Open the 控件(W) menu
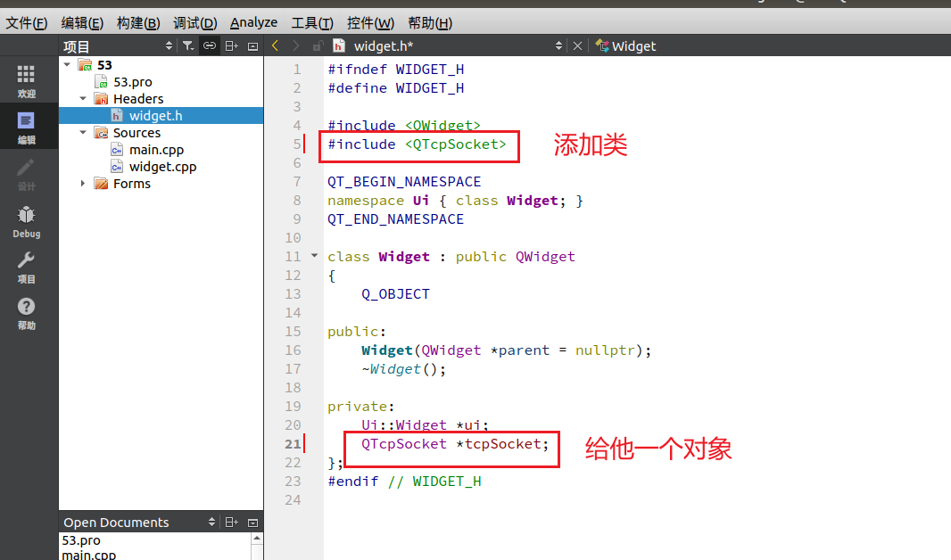951x560 pixels. 370,23
